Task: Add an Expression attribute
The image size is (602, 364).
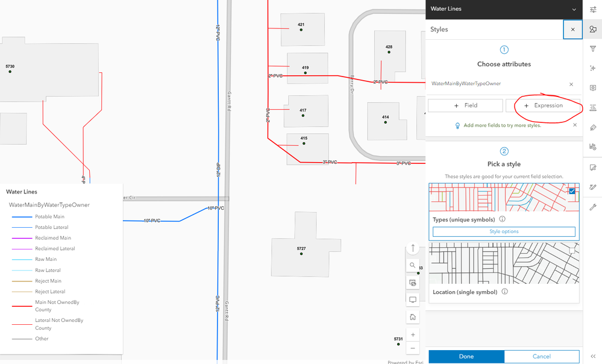Action: pos(543,105)
